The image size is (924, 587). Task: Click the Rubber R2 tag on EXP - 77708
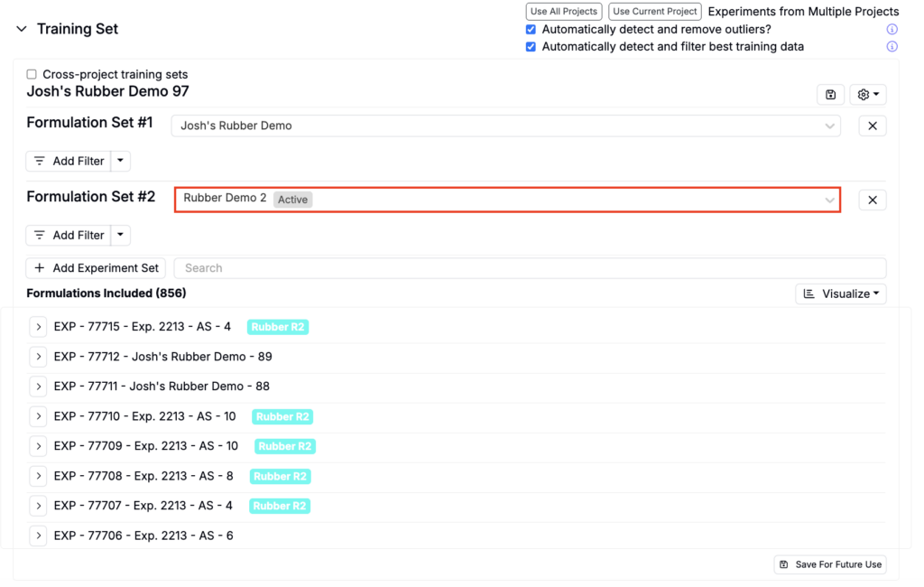coord(281,476)
